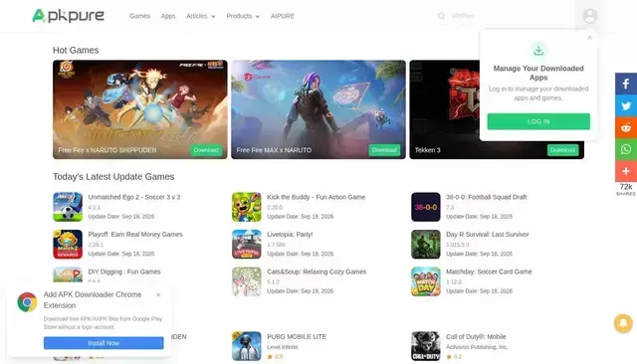Expand the Articles dropdown menu

[x=201, y=16]
